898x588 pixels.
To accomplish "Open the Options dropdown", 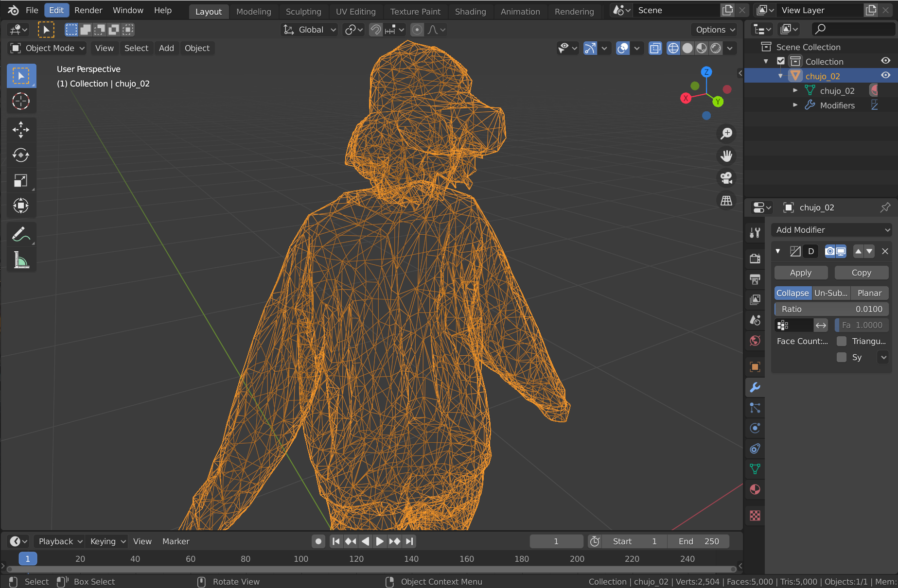I will tap(715, 30).
